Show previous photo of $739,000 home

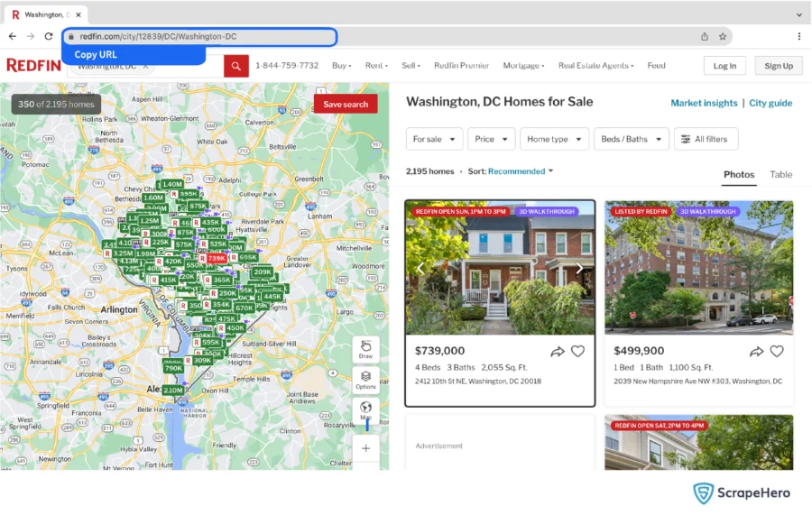click(420, 268)
